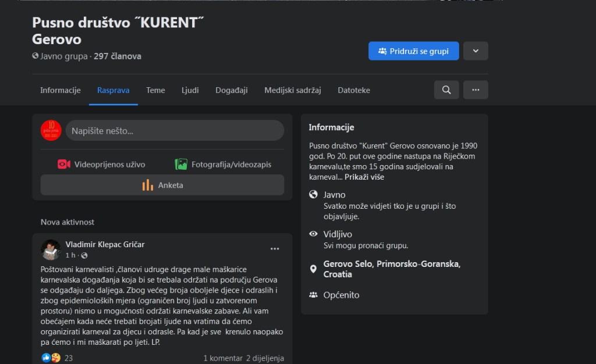
Task: Expand dropdown arrow next to Pridruži se grupi
Action: 476,51
